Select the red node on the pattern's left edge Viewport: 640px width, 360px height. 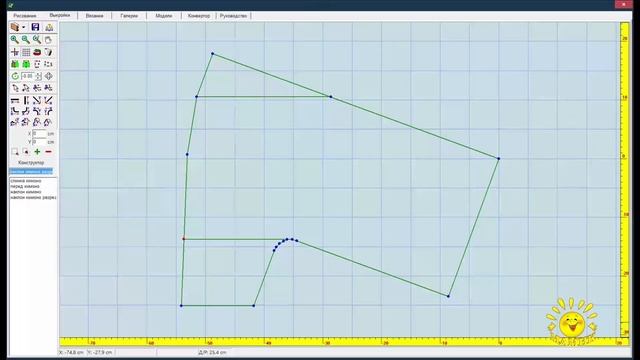[x=184, y=239]
